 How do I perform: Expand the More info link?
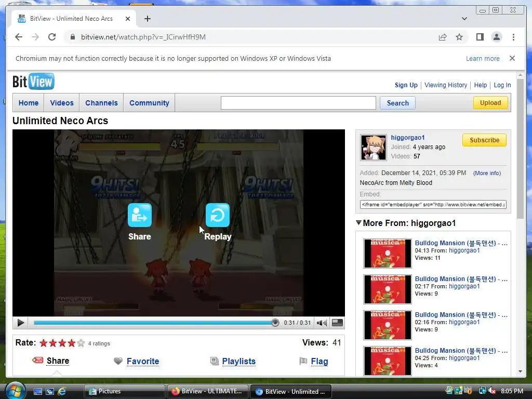coord(487,173)
